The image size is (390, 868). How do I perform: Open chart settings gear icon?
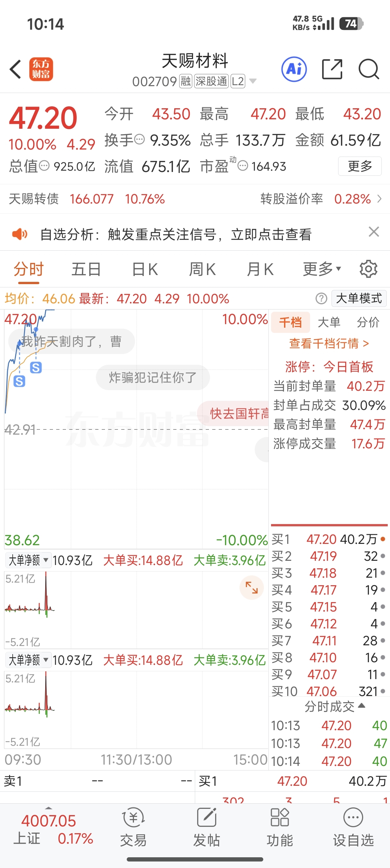369,269
